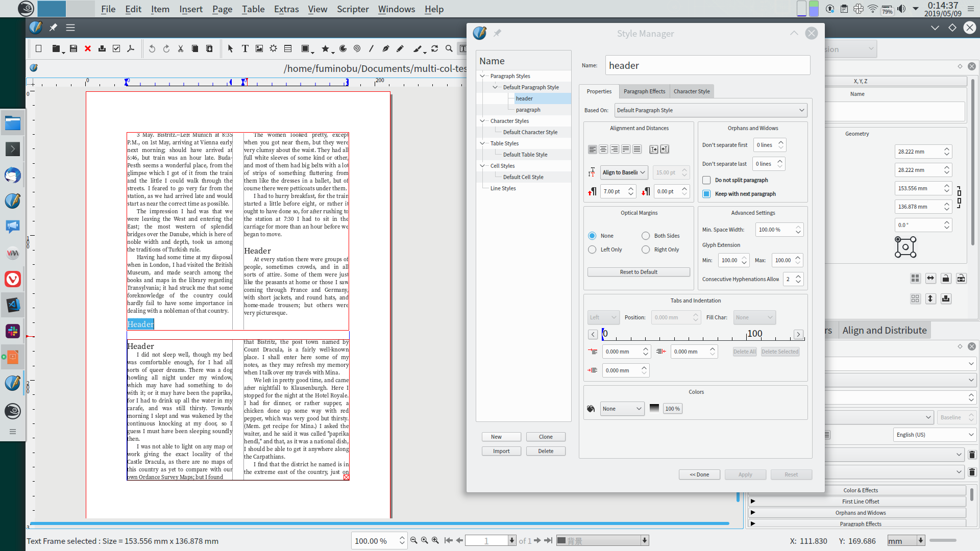Viewport: 980px width, 551px height.
Task: Select the Spiral tool
Action: [x=357, y=48]
